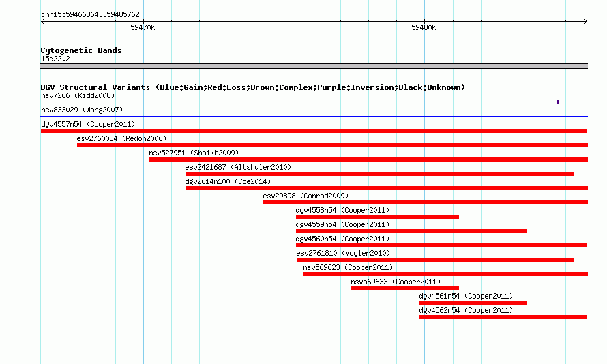Select the esv2421687 red loss bar
Image resolution: width=607 pixels, height=364 pixels.
(x=379, y=174)
